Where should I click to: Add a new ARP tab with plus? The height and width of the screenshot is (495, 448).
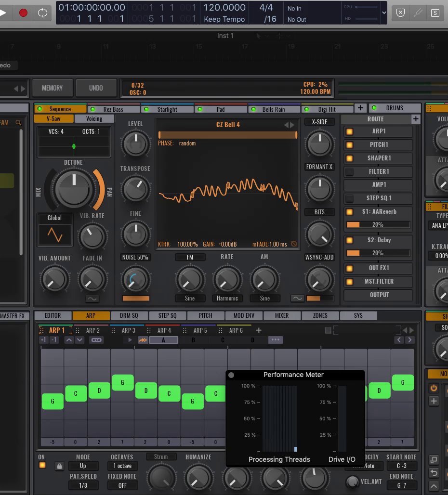(259, 330)
